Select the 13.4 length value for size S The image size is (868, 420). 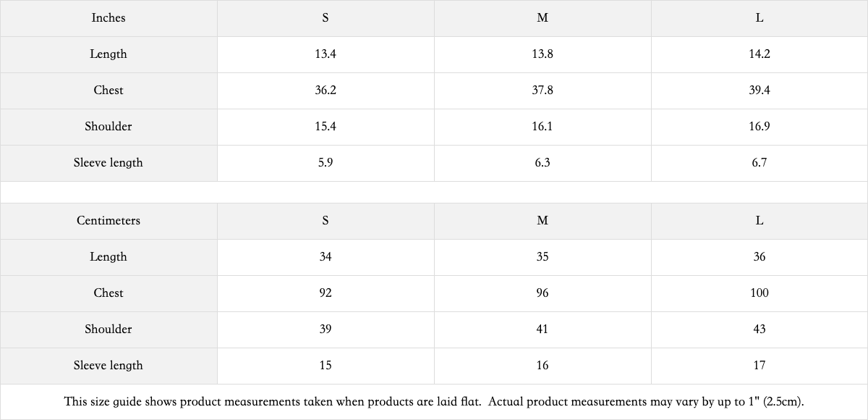(x=325, y=54)
